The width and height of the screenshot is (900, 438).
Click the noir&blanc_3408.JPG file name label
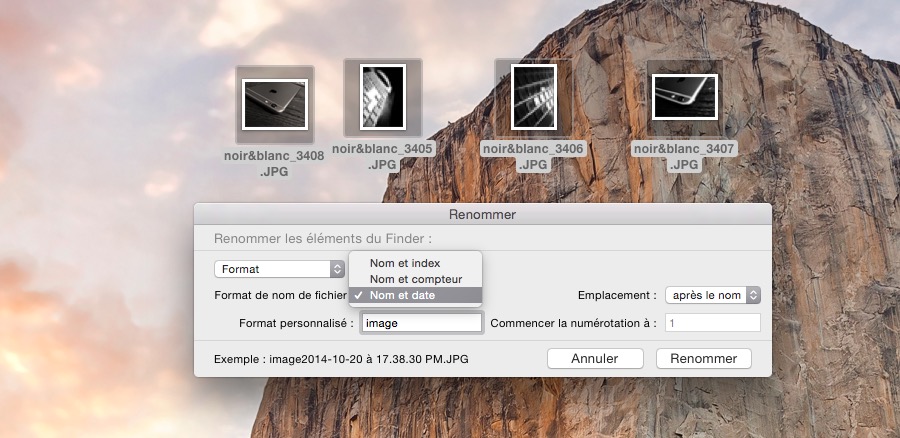click(x=274, y=164)
